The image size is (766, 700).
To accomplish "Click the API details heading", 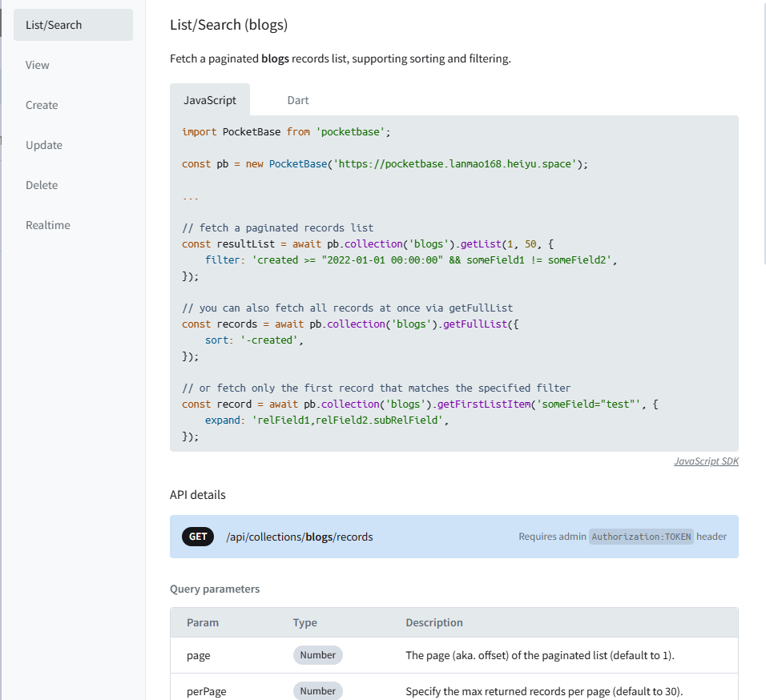I will pos(197,495).
